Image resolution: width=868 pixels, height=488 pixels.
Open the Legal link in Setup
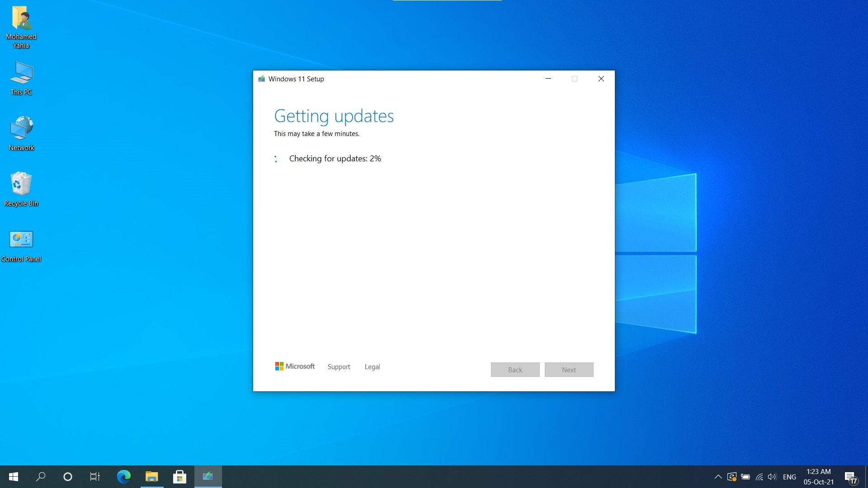coord(372,367)
